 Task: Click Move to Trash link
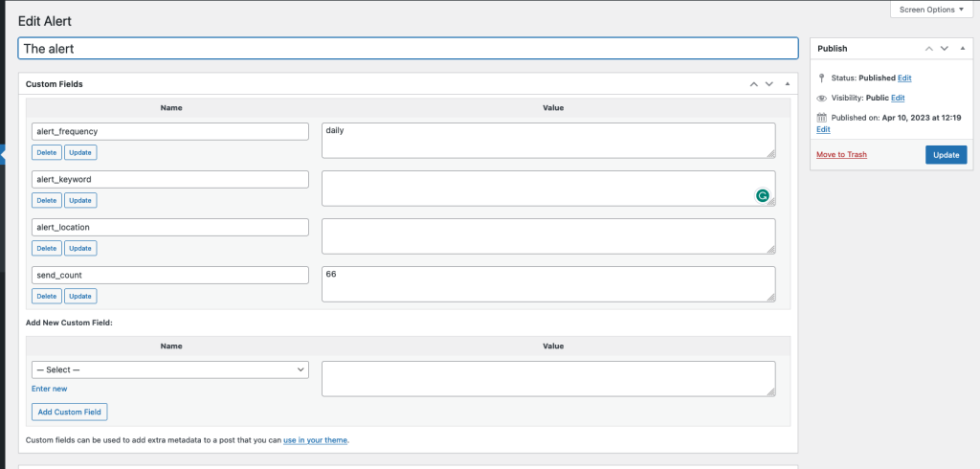pyautogui.click(x=841, y=154)
